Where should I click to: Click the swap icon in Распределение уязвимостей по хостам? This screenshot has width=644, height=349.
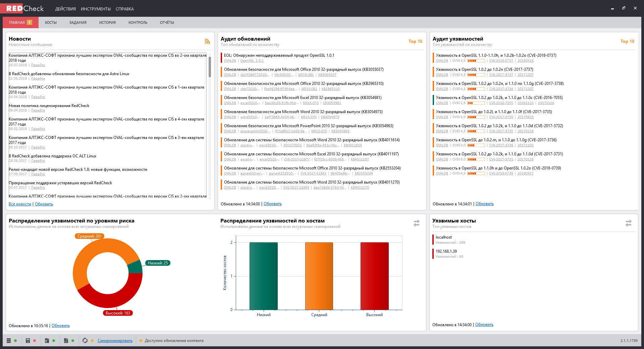pyautogui.click(x=417, y=223)
